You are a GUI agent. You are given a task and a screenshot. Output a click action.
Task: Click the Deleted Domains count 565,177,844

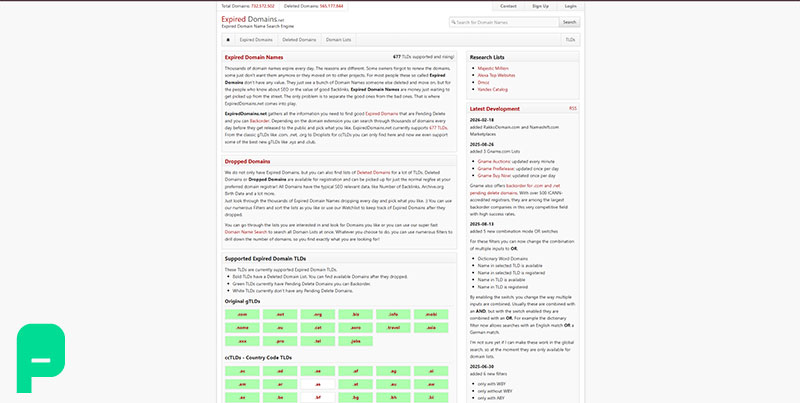pyautogui.click(x=332, y=6)
